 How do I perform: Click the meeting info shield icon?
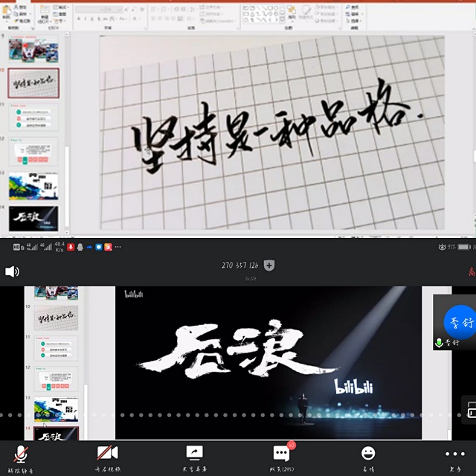coord(269,266)
